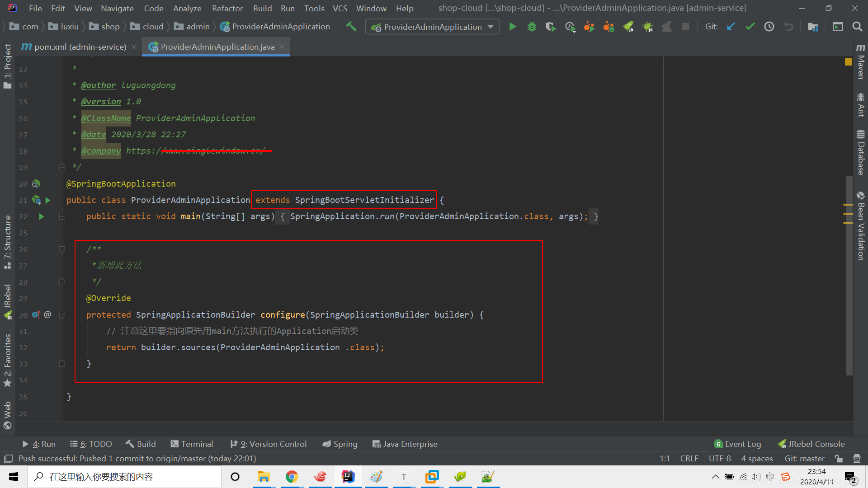
Task: Collapse Javadoc comment fold on line 26
Action: (62, 249)
